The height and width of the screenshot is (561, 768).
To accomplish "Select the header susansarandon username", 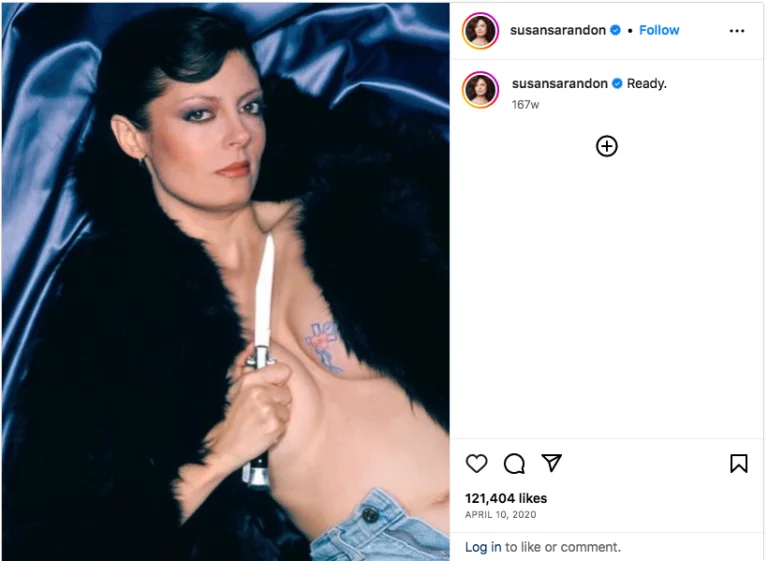I will coord(558,30).
